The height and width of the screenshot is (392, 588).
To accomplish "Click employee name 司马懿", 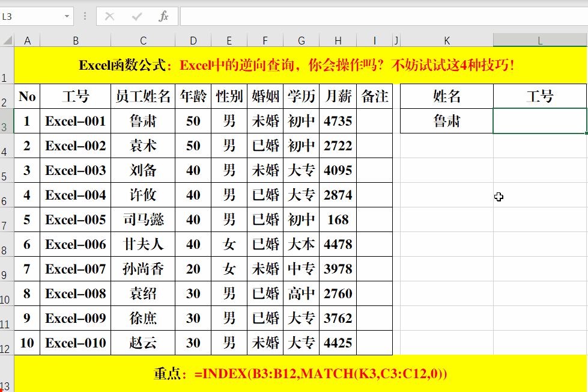I will (x=143, y=219).
